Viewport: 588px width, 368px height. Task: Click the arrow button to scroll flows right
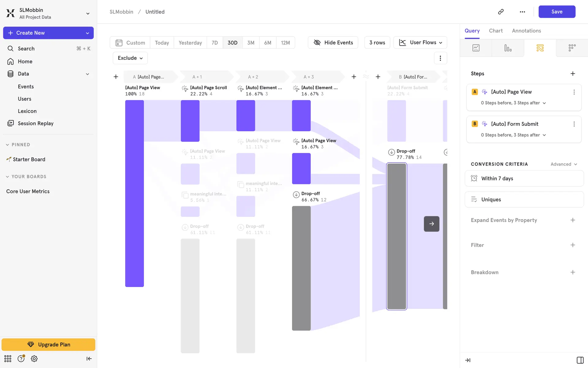click(x=432, y=224)
